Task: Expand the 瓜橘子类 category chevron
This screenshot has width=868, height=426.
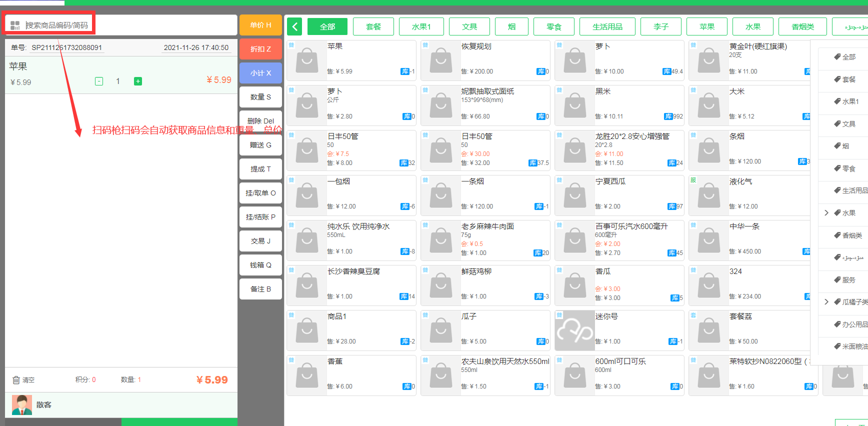Action: click(826, 302)
